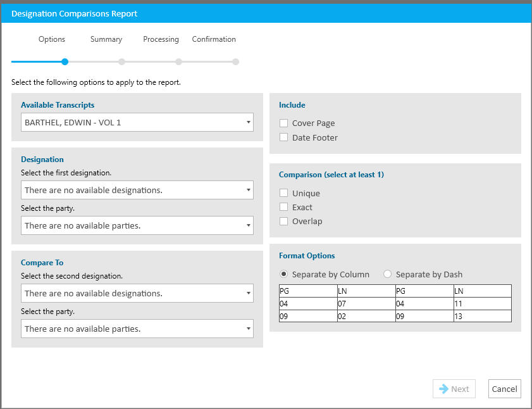Click the blue Options progress dot

point(65,62)
